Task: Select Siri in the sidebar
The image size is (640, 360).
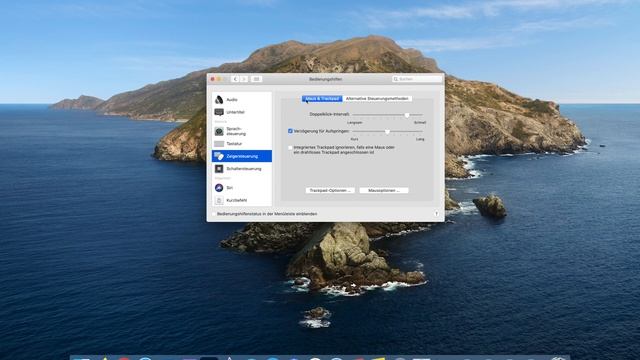Action: point(242,188)
